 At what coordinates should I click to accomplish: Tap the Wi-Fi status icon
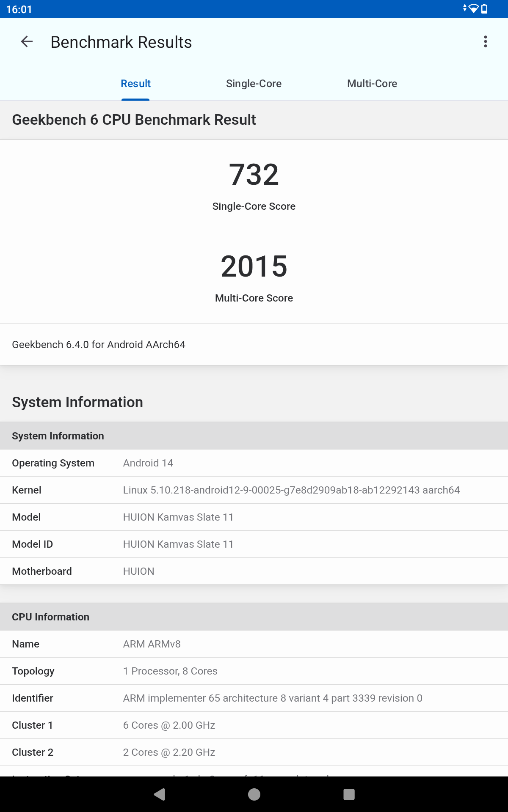click(473, 9)
